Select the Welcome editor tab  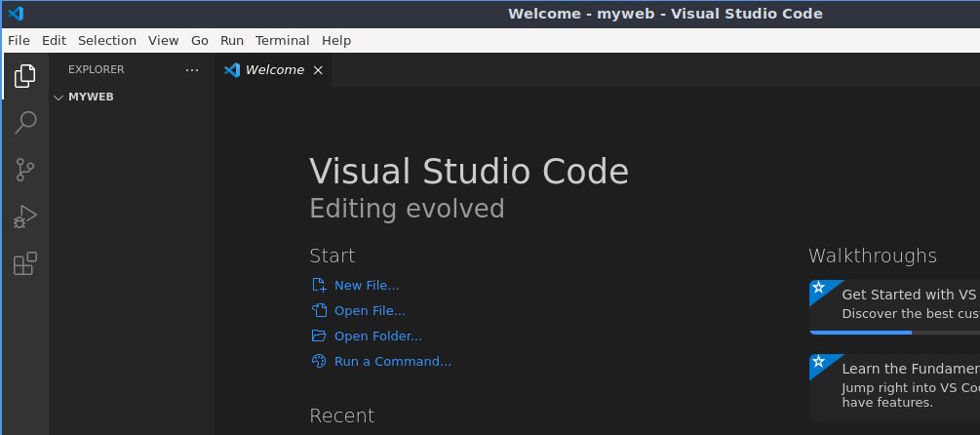tap(273, 70)
